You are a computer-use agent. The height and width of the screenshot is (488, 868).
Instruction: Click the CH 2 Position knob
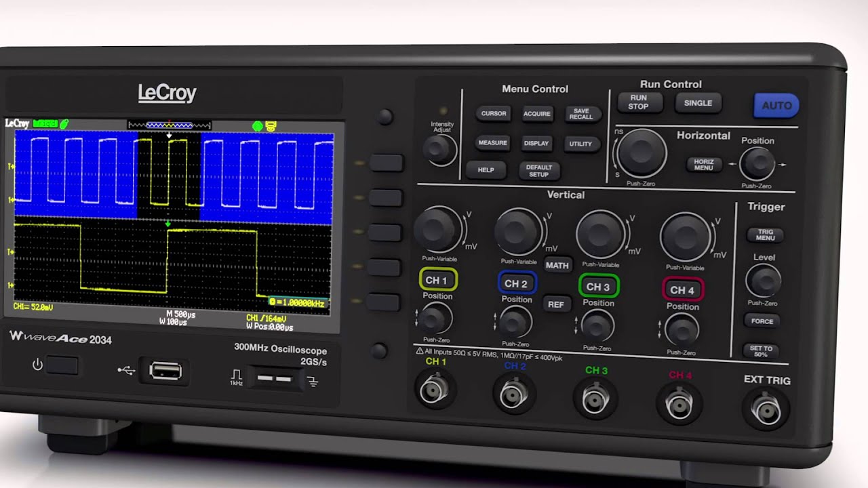click(515, 322)
